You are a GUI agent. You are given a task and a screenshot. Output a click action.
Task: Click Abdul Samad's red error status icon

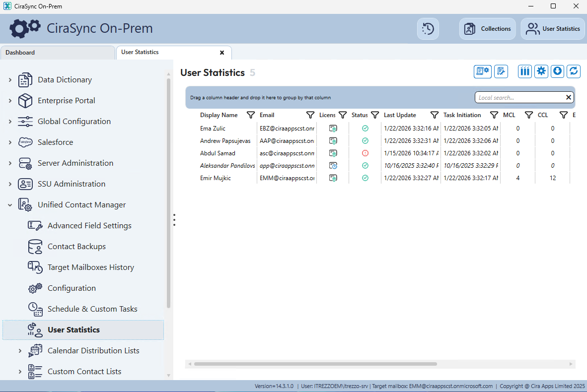[x=365, y=153]
